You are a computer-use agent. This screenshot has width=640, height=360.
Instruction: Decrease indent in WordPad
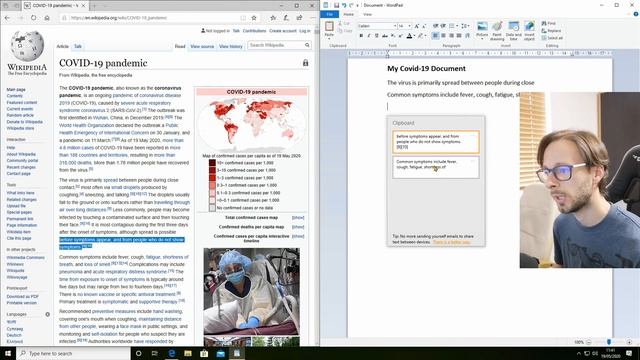point(436,26)
